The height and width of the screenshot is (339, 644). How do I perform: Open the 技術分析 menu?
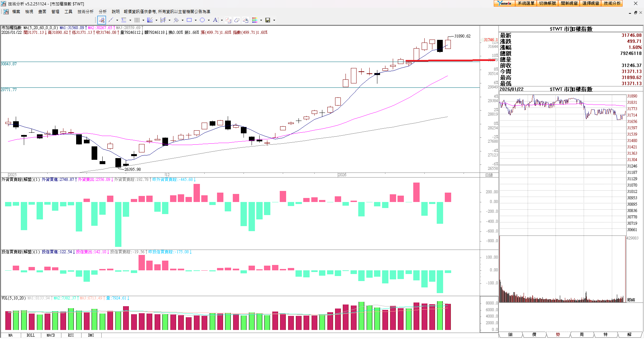pyautogui.click(x=85, y=12)
